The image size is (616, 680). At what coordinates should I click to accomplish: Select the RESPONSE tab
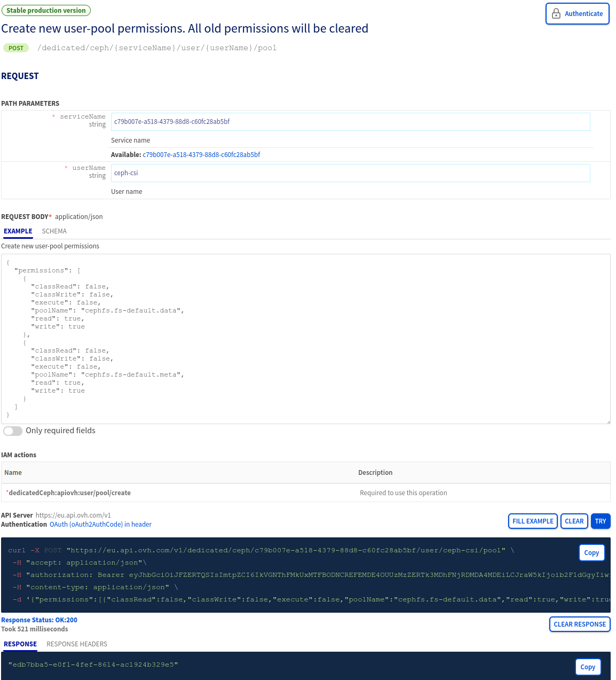(20, 644)
